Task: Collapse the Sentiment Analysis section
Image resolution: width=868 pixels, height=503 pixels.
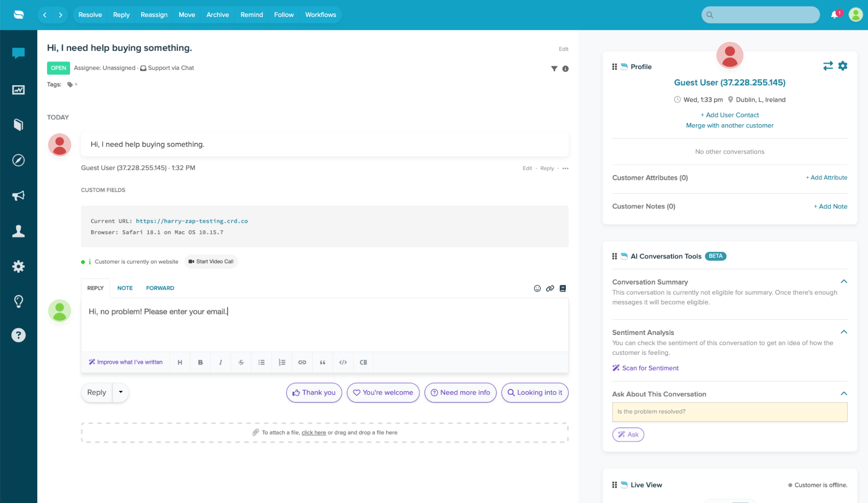Action: click(844, 331)
